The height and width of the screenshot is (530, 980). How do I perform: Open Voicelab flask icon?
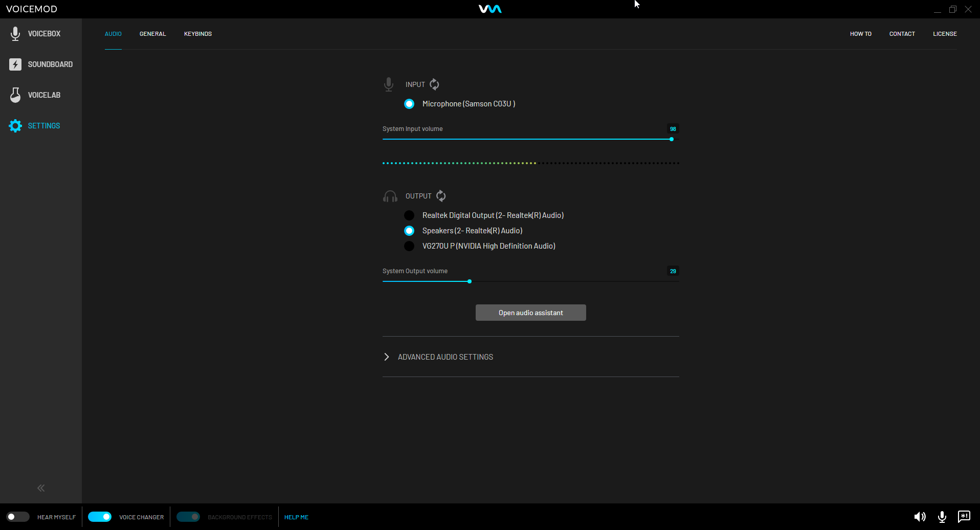click(x=15, y=95)
